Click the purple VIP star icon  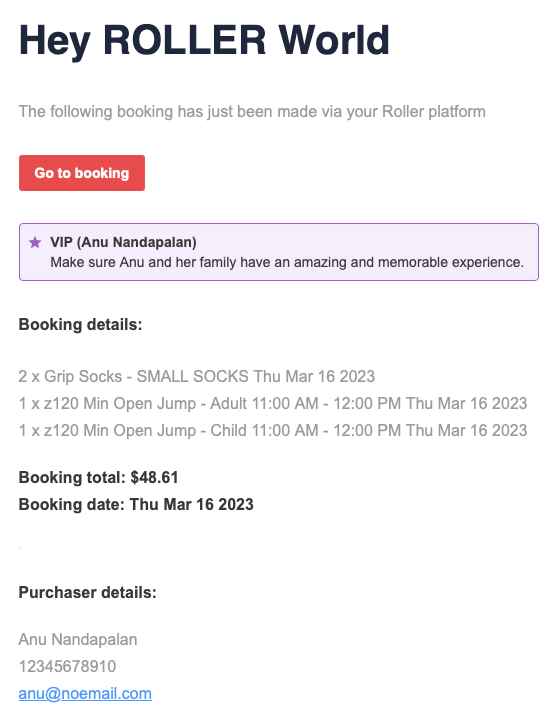point(35,242)
